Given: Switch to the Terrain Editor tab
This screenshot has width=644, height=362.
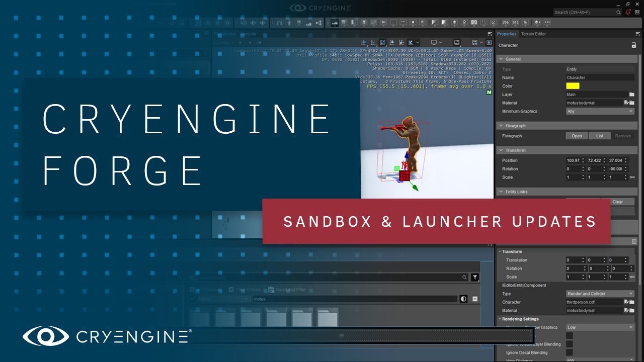Looking at the screenshot, I should (x=533, y=34).
